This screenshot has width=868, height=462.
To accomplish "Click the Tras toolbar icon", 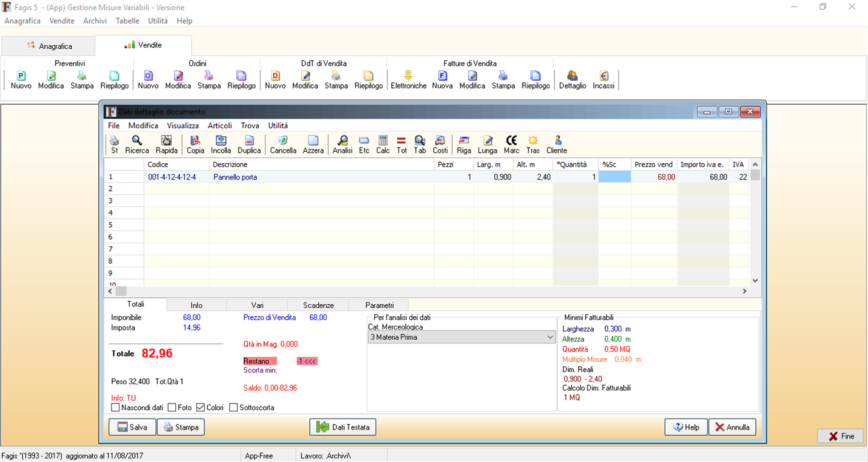I will (x=533, y=145).
